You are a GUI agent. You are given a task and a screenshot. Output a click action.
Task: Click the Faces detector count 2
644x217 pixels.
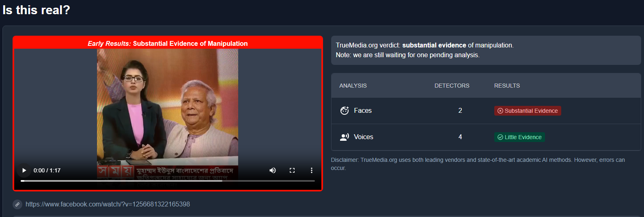(x=460, y=110)
